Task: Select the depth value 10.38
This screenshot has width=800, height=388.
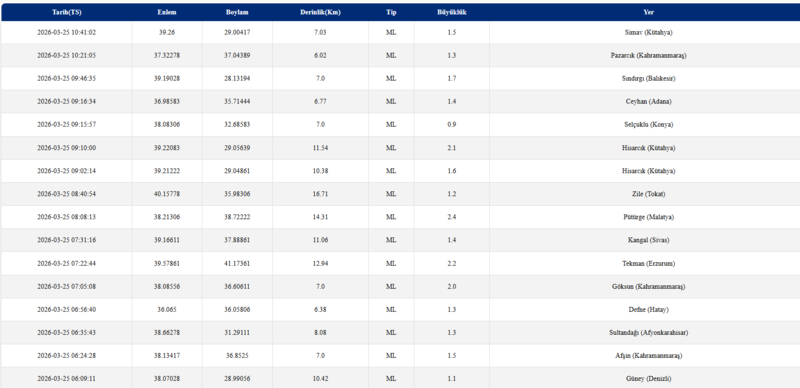Action: [x=320, y=171]
